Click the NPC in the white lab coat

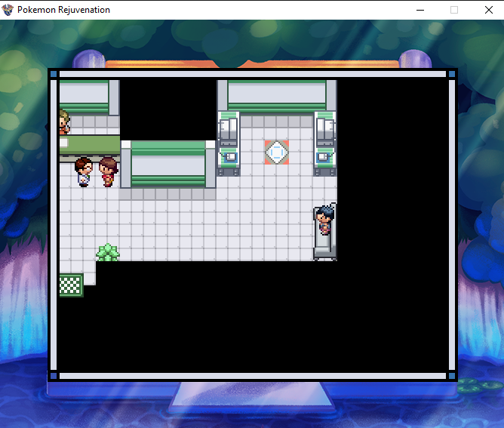pos(85,171)
